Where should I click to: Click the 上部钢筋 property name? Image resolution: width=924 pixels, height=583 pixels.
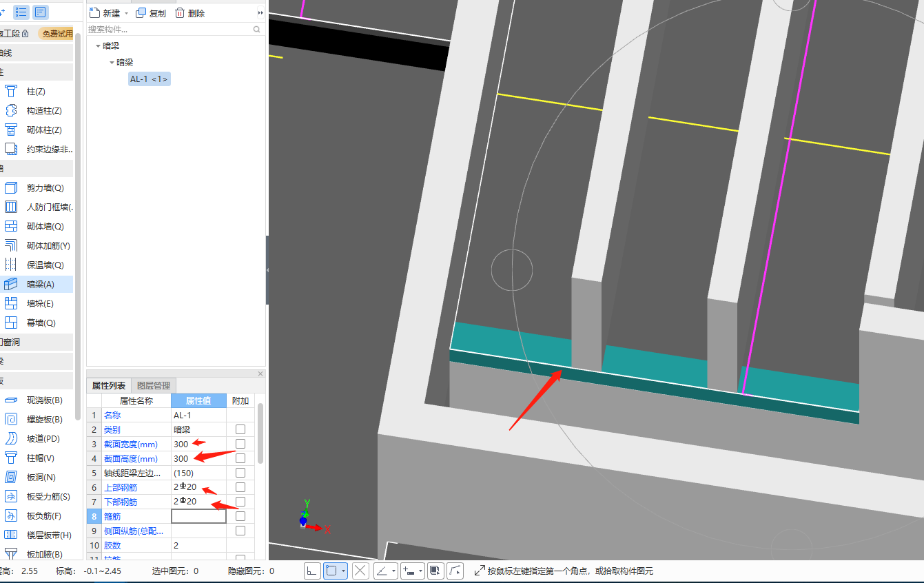tap(121, 488)
